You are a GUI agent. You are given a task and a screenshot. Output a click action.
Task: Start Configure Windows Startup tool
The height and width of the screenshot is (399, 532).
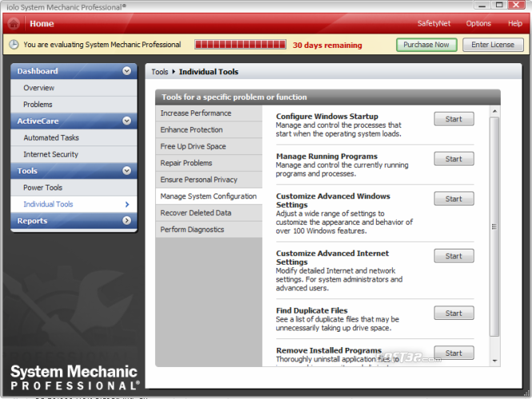coord(454,119)
